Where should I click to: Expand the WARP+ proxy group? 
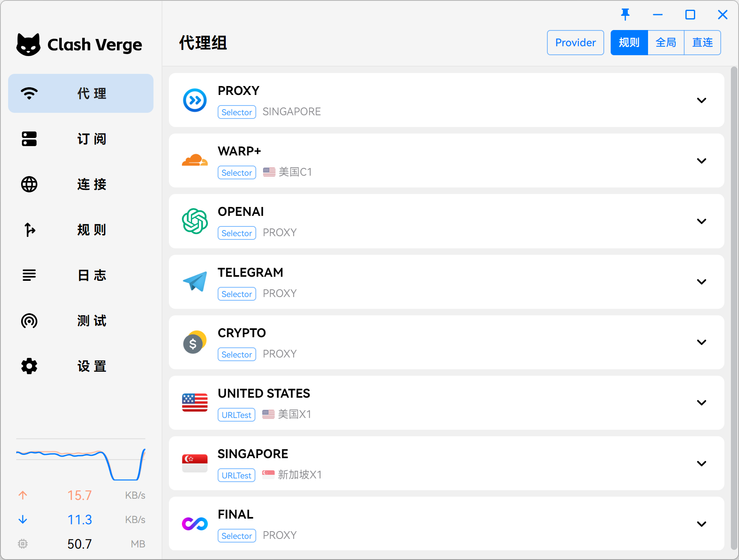701,161
